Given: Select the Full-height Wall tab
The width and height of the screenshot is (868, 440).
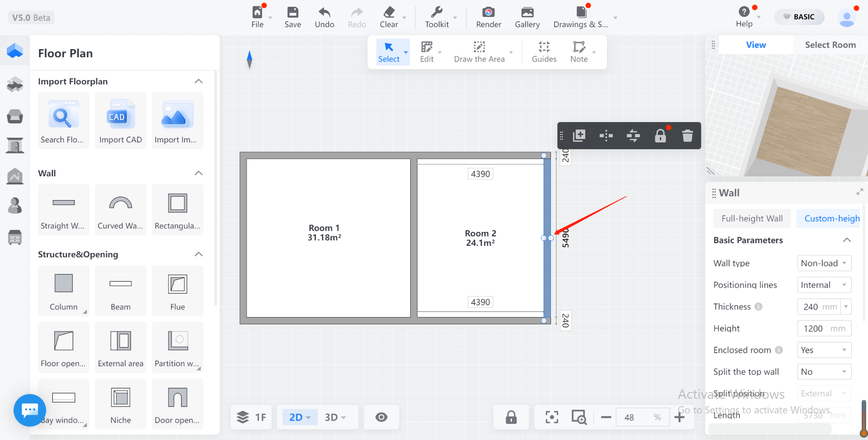Looking at the screenshot, I should click(752, 218).
